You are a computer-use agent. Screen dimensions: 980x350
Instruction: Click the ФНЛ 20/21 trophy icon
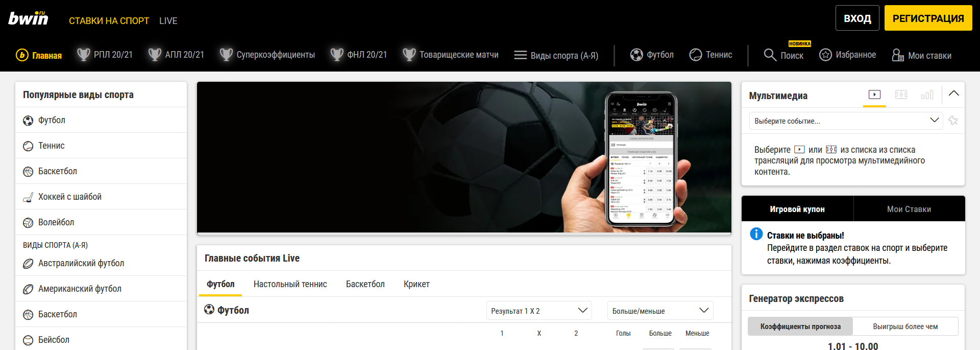pyautogui.click(x=337, y=54)
